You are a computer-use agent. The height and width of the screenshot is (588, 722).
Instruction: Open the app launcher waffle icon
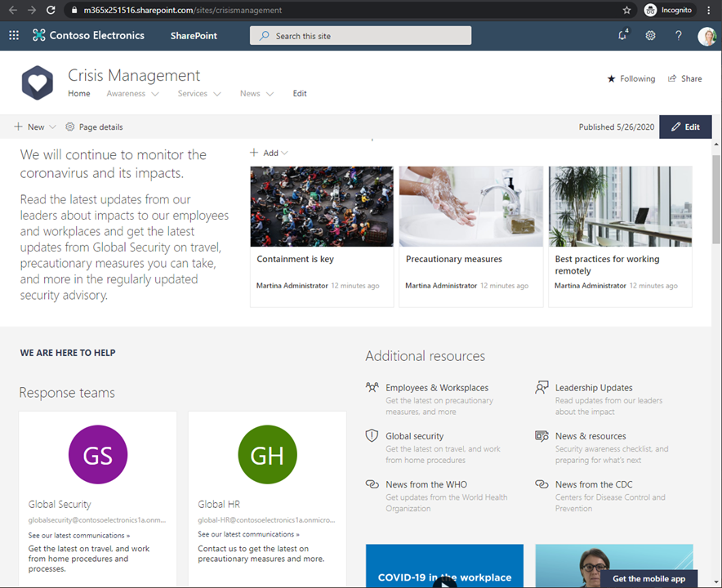click(14, 35)
